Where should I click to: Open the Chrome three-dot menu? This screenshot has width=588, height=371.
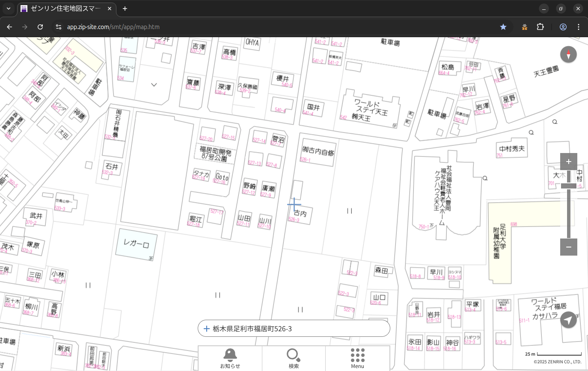(579, 27)
